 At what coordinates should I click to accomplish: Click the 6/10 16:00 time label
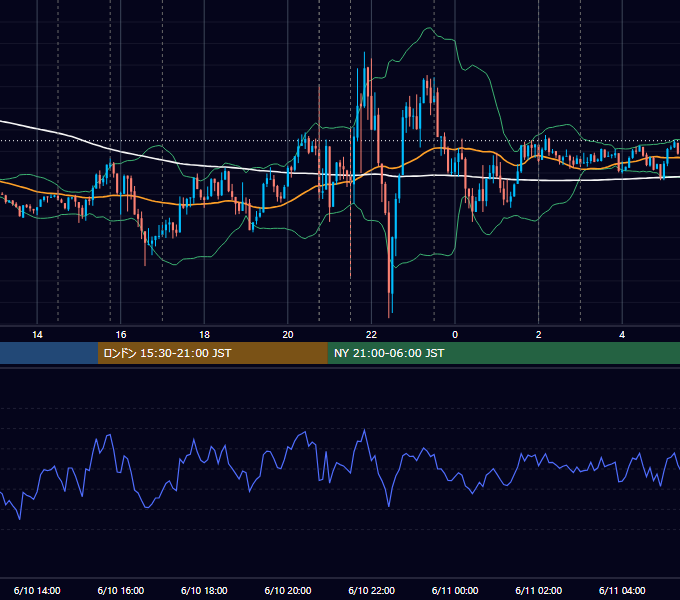pyautogui.click(x=121, y=590)
